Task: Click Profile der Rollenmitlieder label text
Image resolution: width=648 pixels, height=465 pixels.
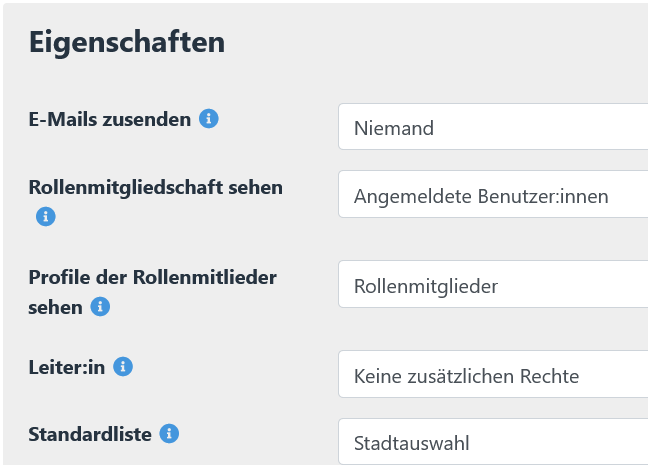Action: (x=152, y=276)
